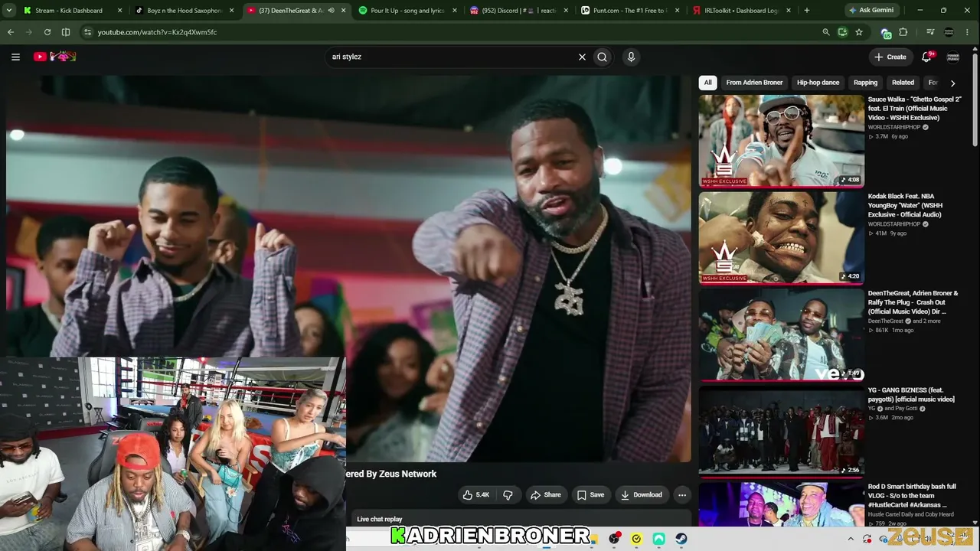Viewport: 980px width, 551px height.
Task: Open OBS Studio in the taskbar
Action: tap(614, 539)
